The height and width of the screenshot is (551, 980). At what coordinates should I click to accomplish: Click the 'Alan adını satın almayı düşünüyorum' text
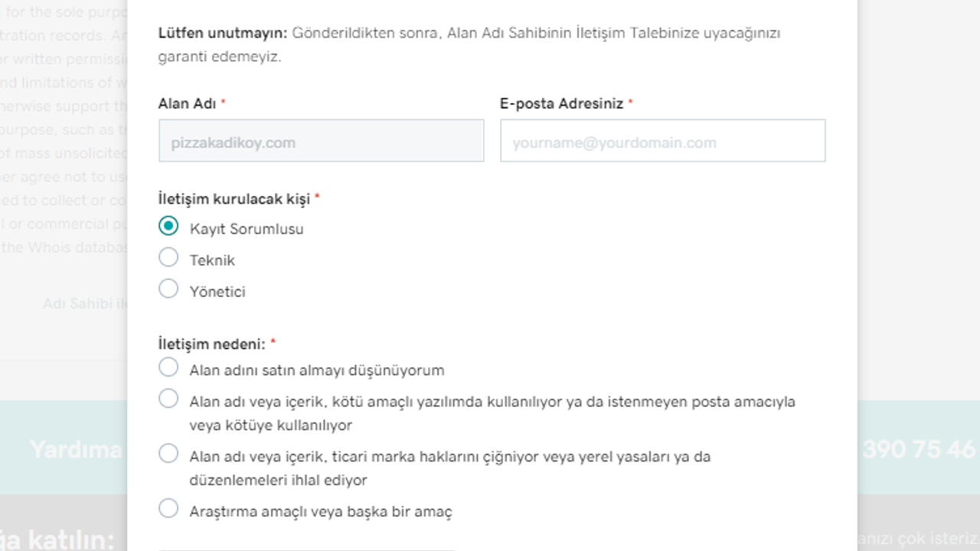coord(317,370)
